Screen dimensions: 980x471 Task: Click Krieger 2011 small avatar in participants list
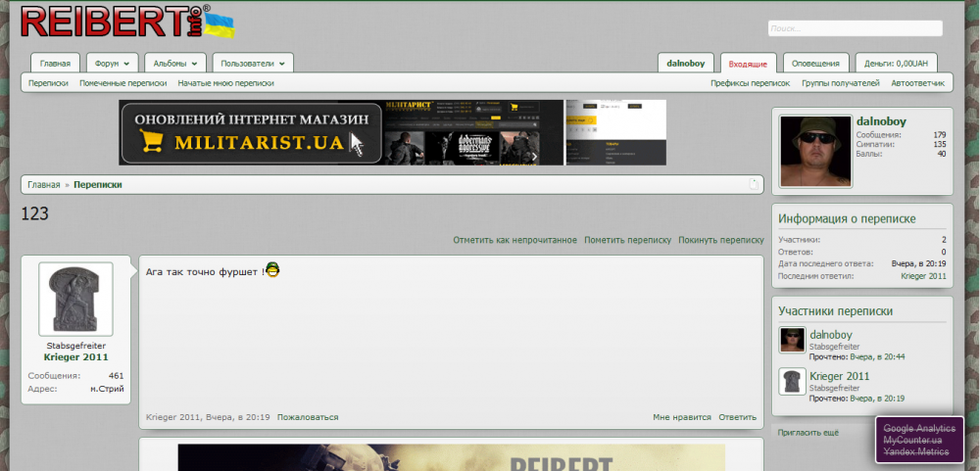coord(792,381)
